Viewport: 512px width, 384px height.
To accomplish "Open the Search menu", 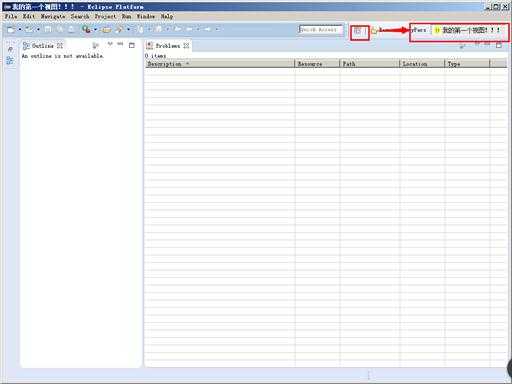I will tap(80, 16).
